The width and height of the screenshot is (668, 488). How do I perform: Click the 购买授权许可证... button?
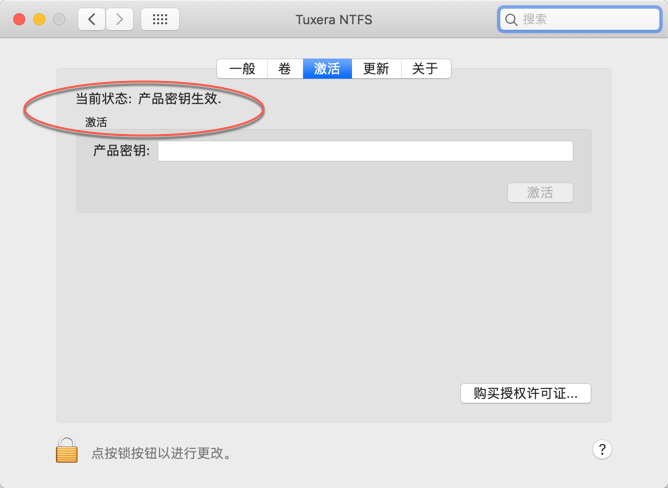[525, 393]
